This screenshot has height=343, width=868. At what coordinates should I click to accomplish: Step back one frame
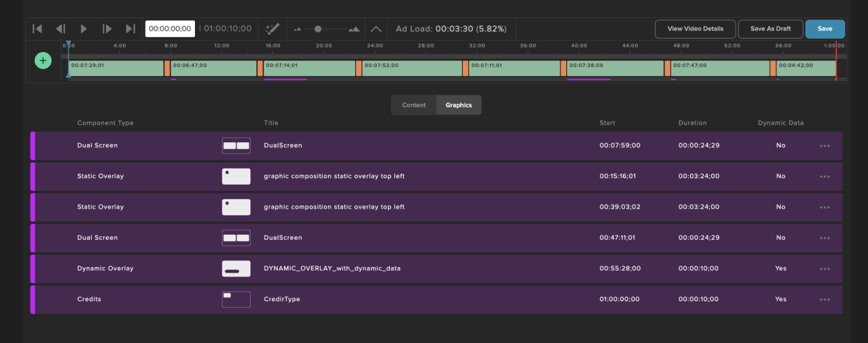[x=61, y=29]
